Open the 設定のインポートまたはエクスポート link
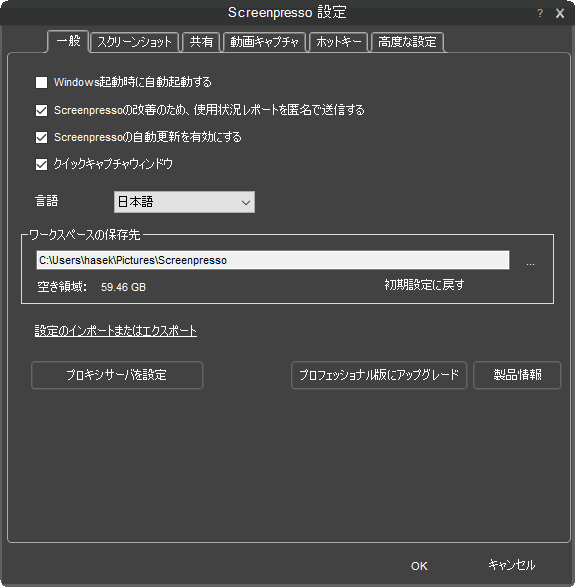The width and height of the screenshot is (575, 587). tap(116, 331)
